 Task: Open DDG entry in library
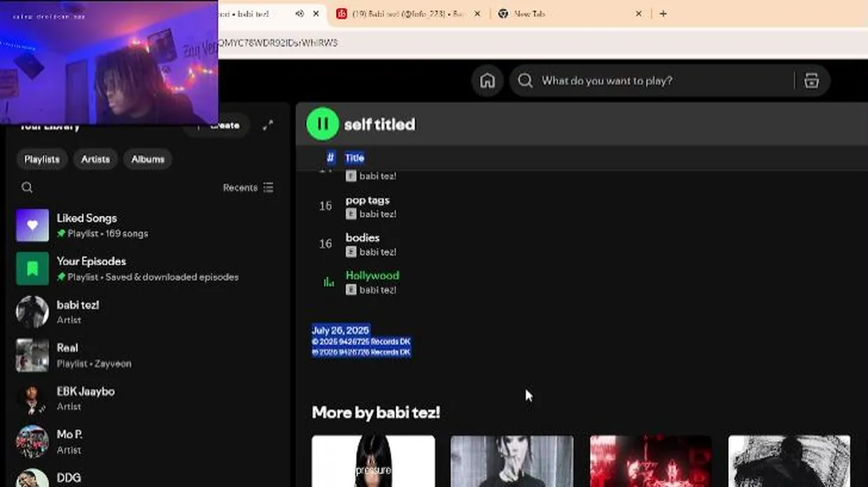[x=145, y=477]
